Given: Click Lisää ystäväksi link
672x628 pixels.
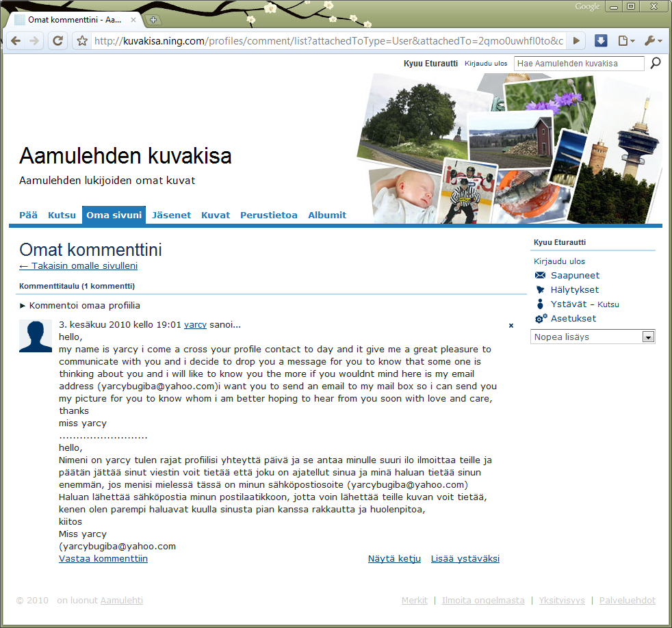Looking at the screenshot, I should 465,559.
